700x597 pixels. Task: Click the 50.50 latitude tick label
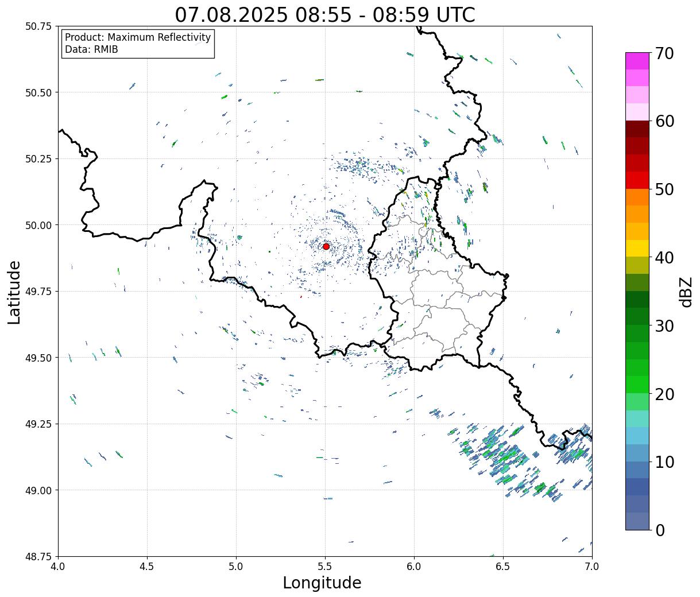pyautogui.click(x=38, y=92)
